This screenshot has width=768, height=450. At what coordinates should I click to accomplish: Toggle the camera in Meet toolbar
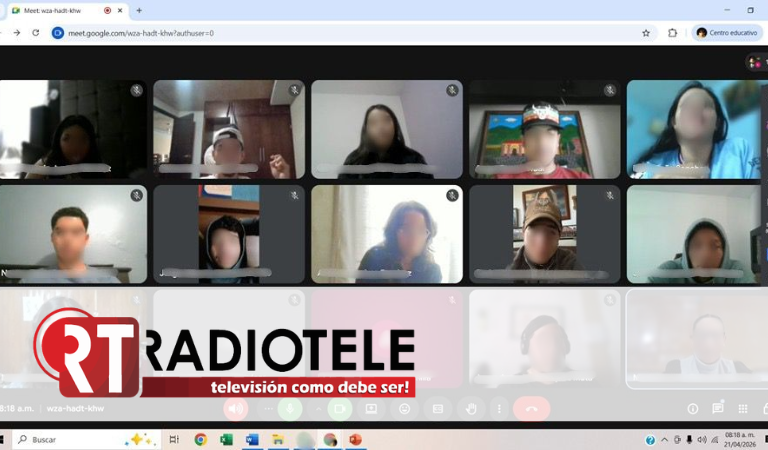tap(339, 408)
